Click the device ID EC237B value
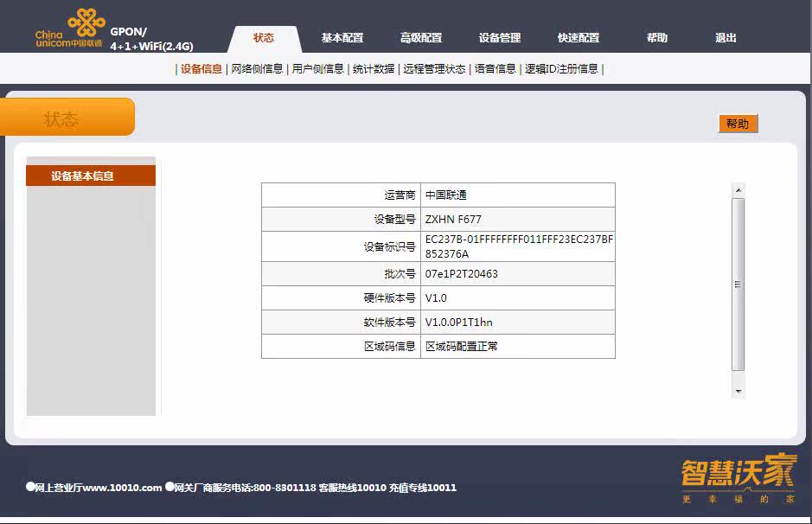 [518, 246]
